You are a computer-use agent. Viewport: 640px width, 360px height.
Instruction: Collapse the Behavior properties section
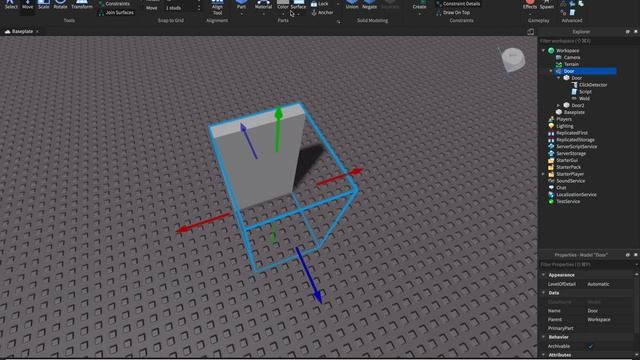pos(544,337)
